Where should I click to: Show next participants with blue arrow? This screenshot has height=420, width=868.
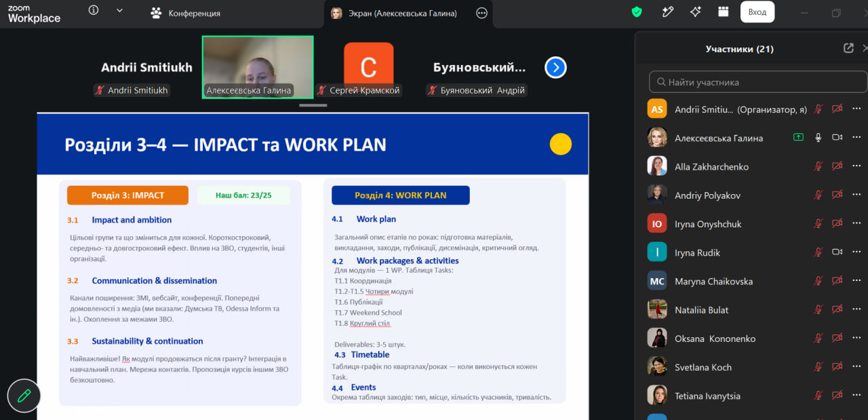click(555, 67)
